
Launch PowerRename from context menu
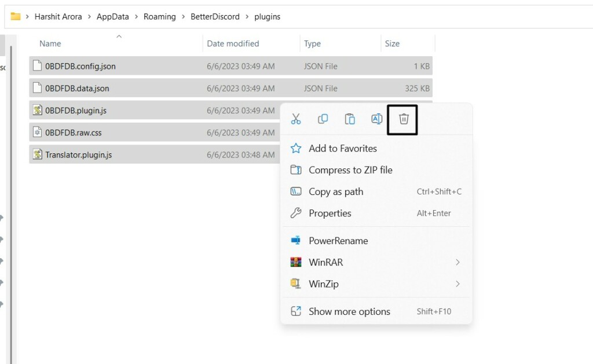coord(338,241)
